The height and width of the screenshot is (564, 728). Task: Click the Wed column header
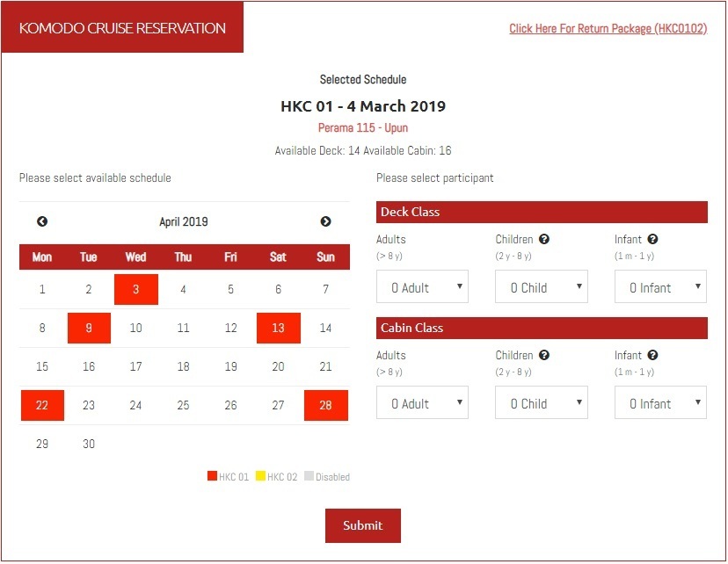pos(136,257)
